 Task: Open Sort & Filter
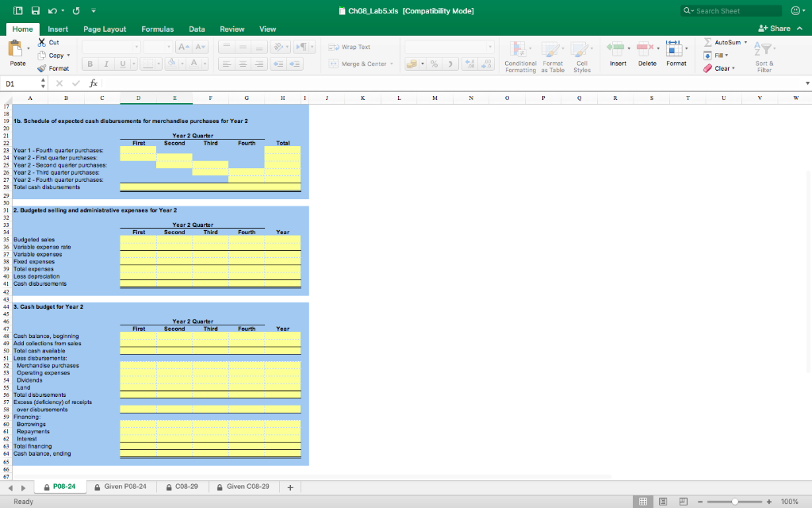point(764,49)
